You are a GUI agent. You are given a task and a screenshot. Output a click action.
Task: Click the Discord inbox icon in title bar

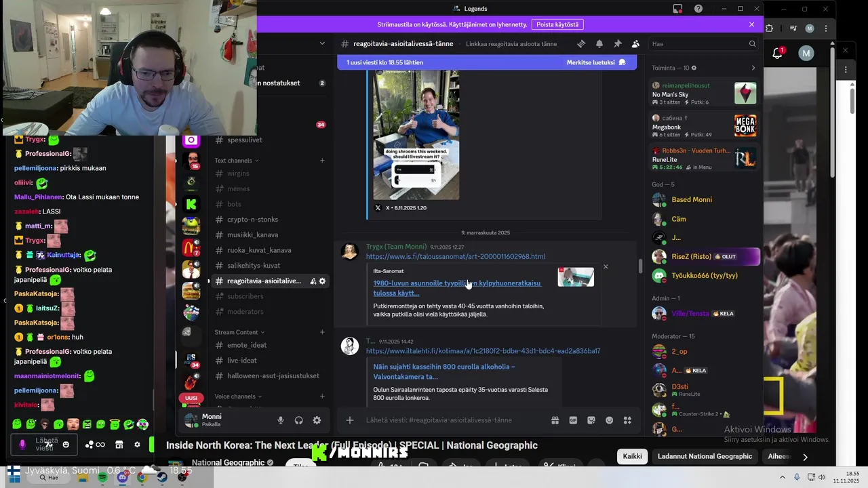pos(677,9)
